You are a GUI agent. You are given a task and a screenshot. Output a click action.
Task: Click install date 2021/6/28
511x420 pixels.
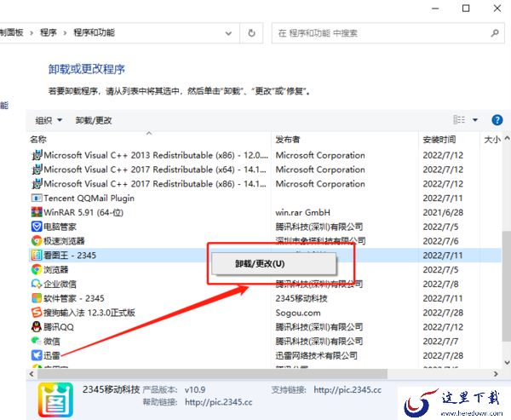tap(443, 212)
